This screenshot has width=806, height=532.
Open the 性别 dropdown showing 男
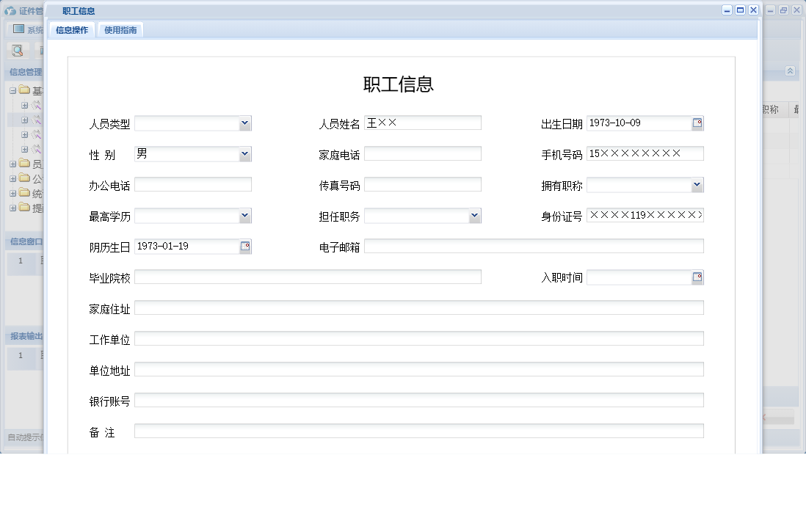point(244,153)
